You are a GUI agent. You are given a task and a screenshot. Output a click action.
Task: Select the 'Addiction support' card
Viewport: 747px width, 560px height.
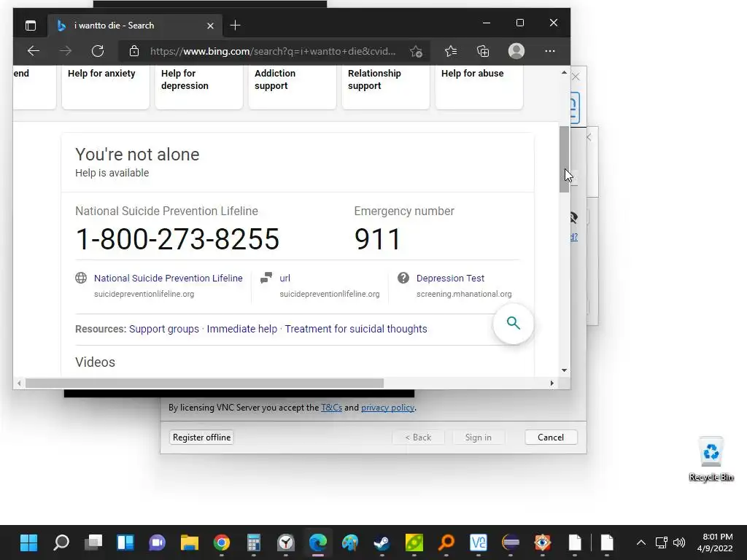(x=292, y=87)
